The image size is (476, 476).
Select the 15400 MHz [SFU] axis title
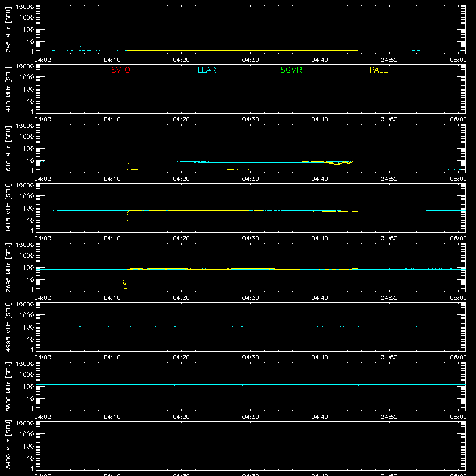8,446
